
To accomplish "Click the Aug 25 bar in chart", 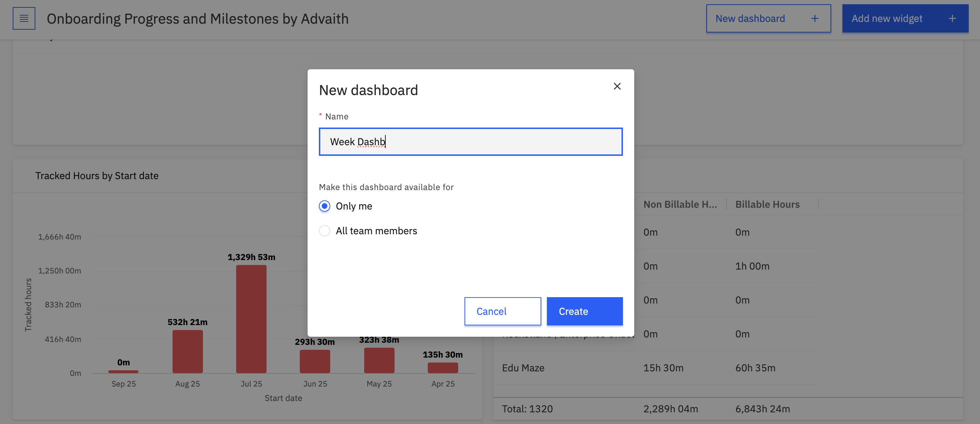I will click(187, 351).
